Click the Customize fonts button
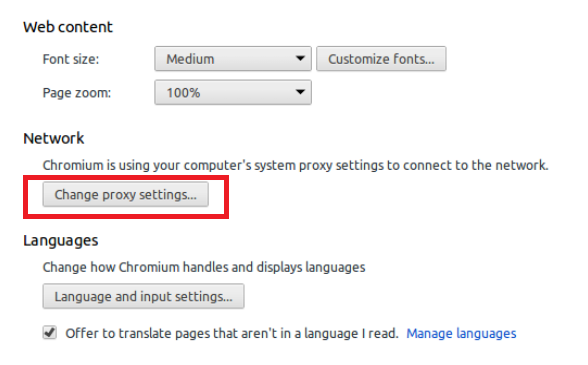 [381, 59]
